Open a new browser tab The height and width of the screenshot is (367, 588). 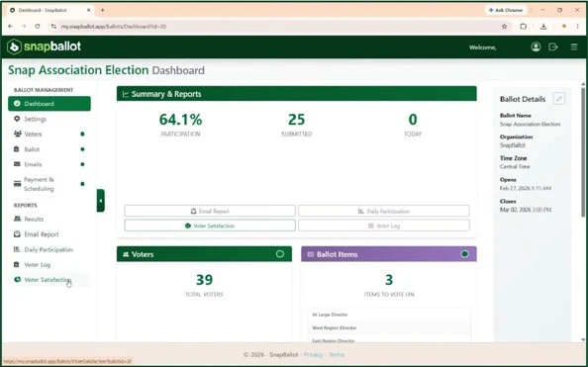102,10
